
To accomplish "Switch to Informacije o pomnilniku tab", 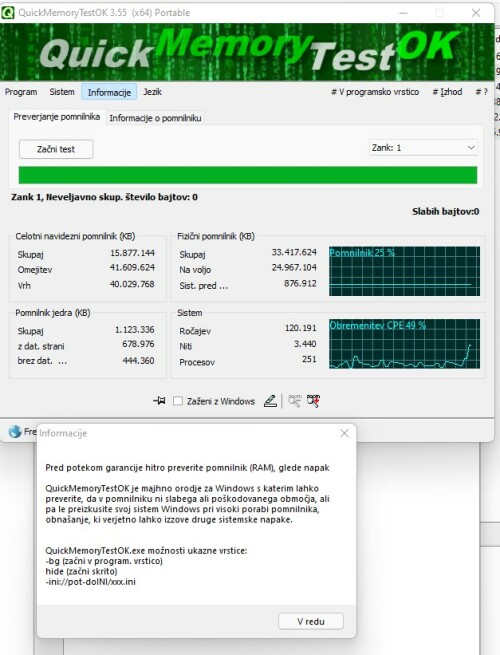I will pos(155,118).
